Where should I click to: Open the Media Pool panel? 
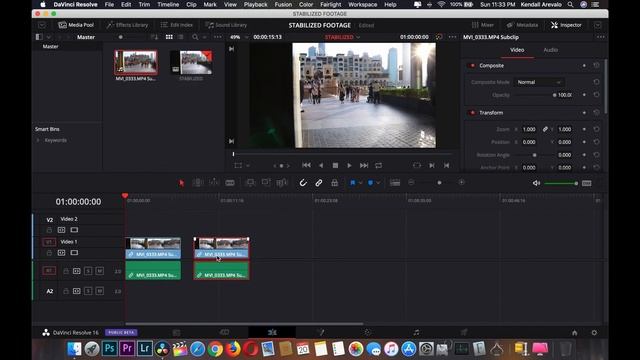click(x=76, y=25)
